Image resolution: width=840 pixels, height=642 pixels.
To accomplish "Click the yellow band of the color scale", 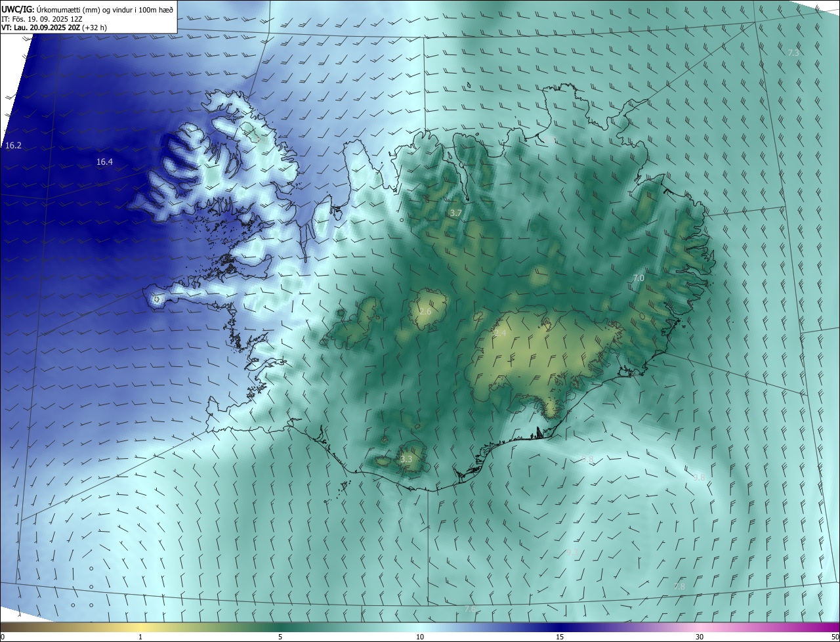I will [140, 627].
